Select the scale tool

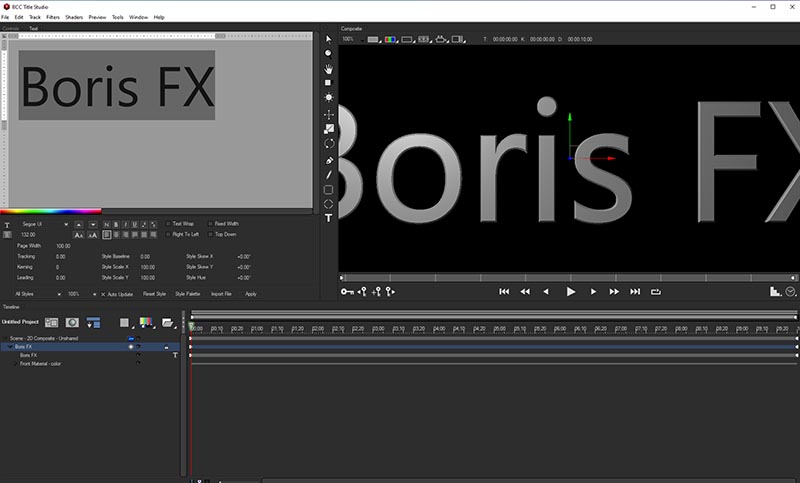[329, 129]
